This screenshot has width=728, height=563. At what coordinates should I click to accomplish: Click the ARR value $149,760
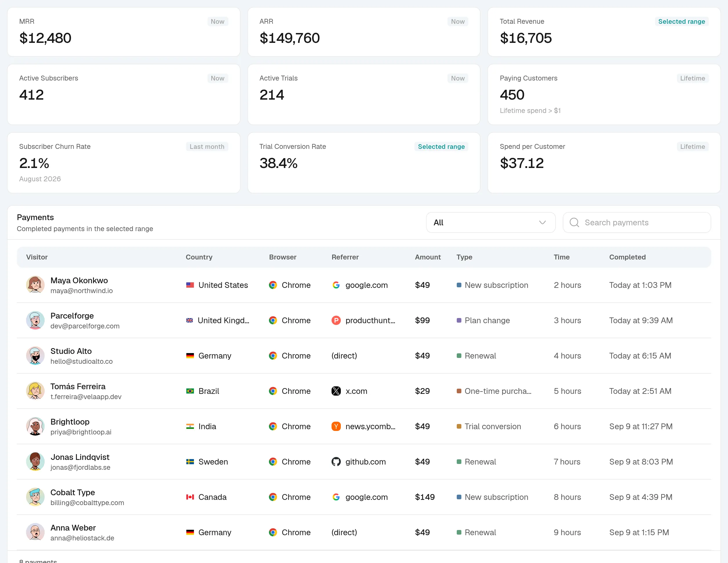(289, 38)
